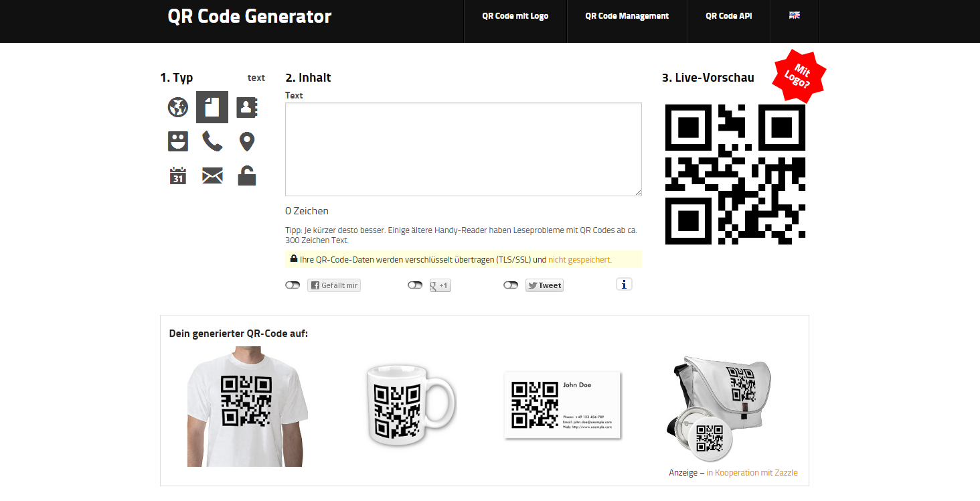Choose the phone call type icon
Image resolution: width=980 pixels, height=501 pixels.
(x=212, y=141)
